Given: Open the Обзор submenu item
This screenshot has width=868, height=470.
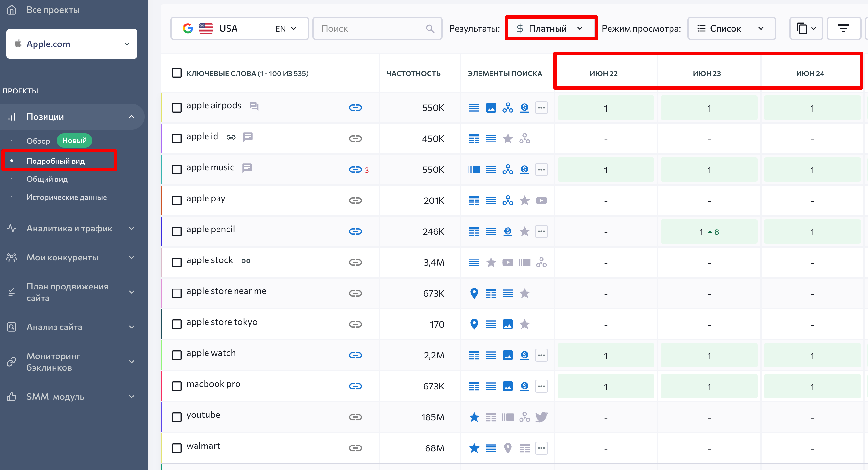Looking at the screenshot, I should tap(38, 141).
